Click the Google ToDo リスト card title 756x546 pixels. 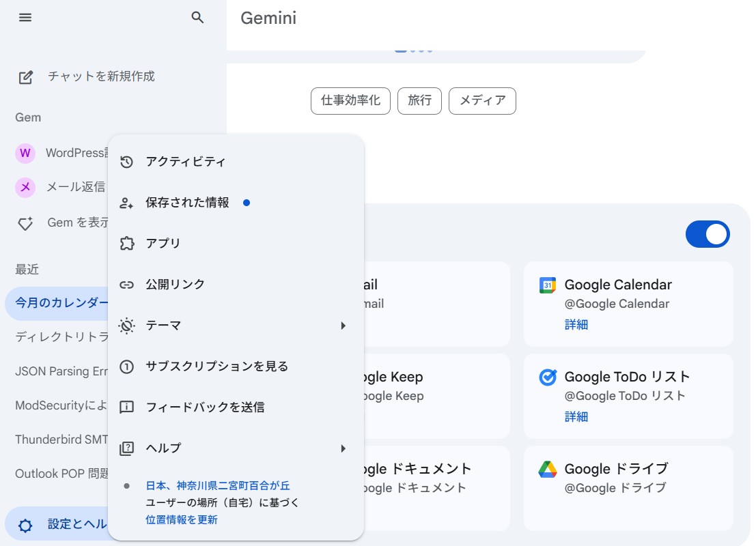tap(627, 377)
